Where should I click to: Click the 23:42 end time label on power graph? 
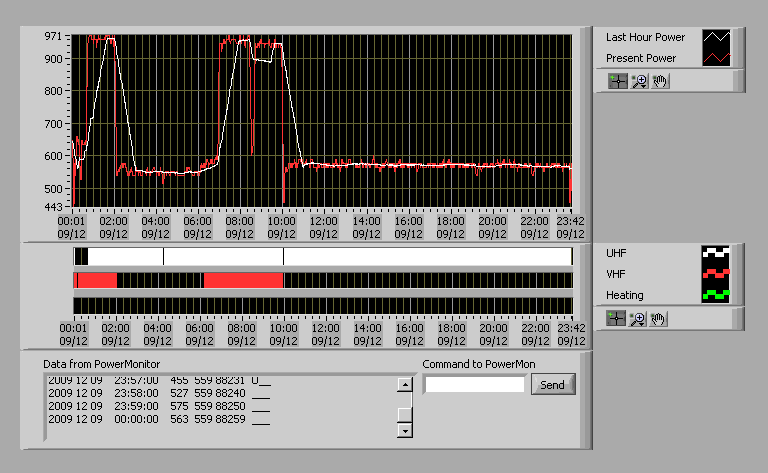click(x=570, y=222)
